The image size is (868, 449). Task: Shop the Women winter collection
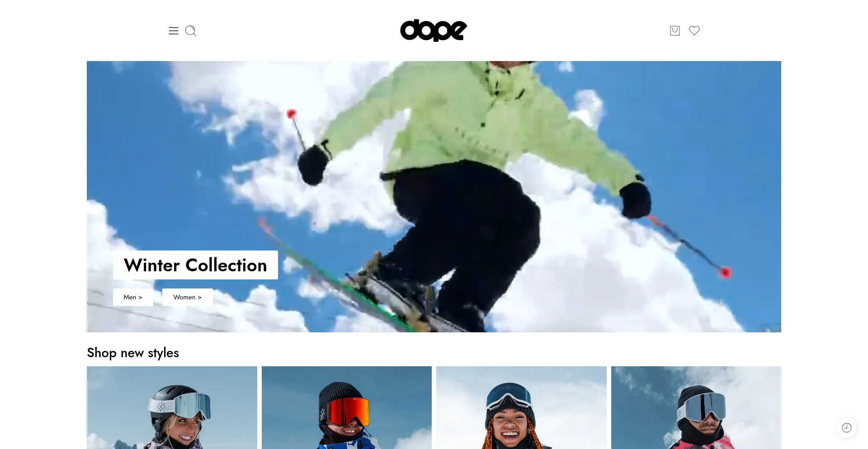click(188, 297)
